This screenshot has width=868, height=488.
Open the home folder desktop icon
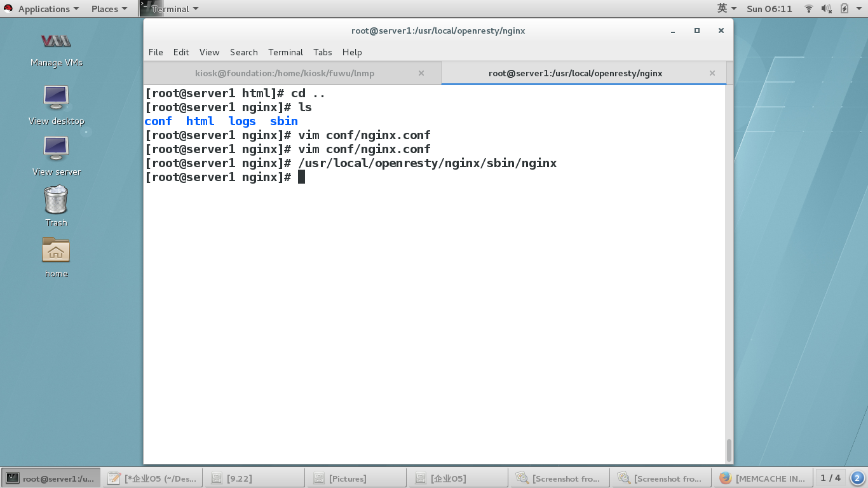point(56,257)
